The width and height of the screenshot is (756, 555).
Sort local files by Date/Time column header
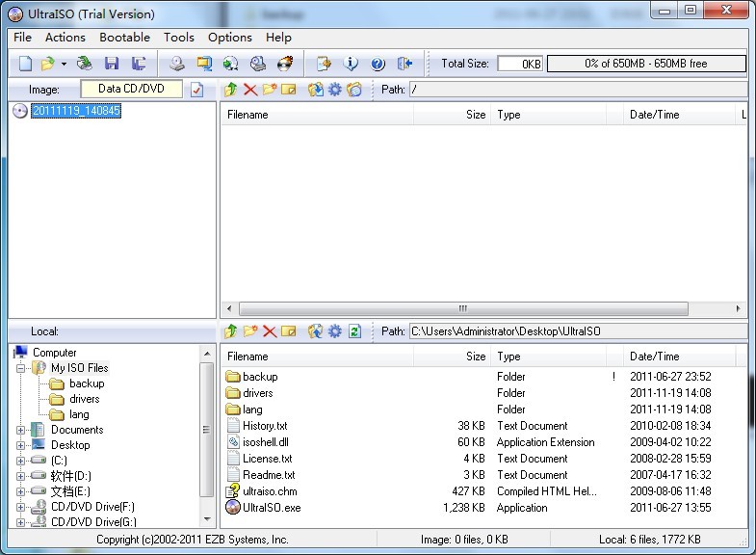[x=654, y=356]
